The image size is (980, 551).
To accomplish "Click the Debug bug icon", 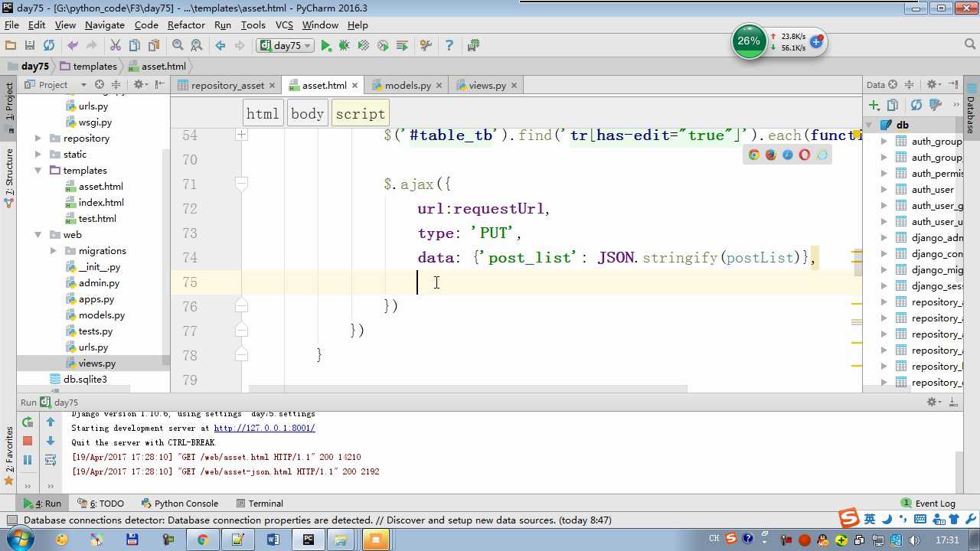I will (345, 46).
